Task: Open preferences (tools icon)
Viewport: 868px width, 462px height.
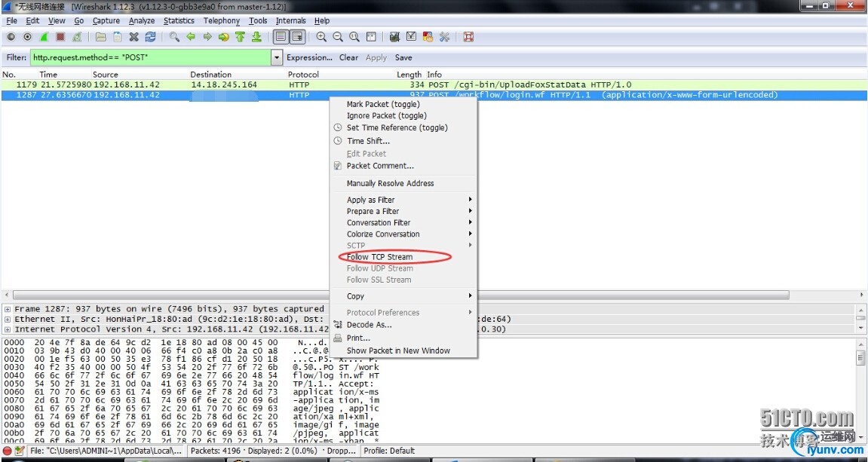Action: point(444,37)
